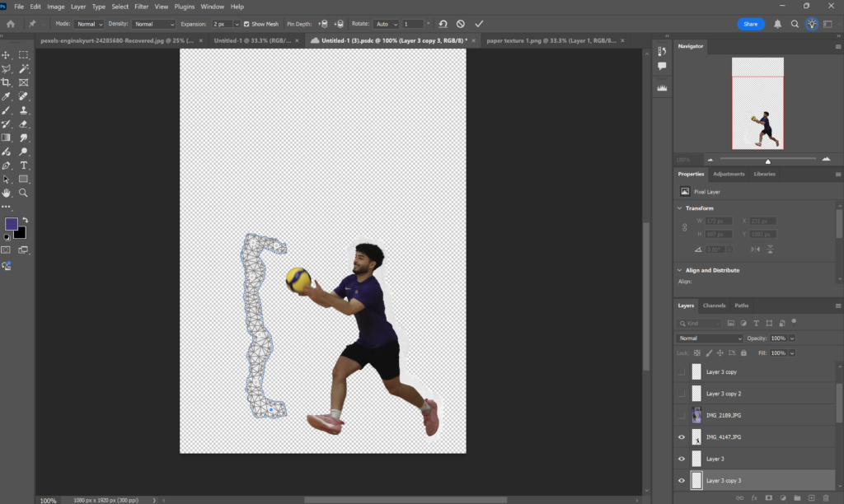Viewport: 844px width, 504px height.
Task: Open the Expansion value dropdown
Action: point(237,24)
